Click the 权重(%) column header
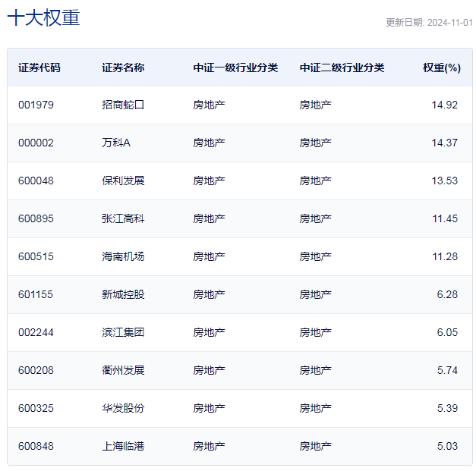 [442, 68]
